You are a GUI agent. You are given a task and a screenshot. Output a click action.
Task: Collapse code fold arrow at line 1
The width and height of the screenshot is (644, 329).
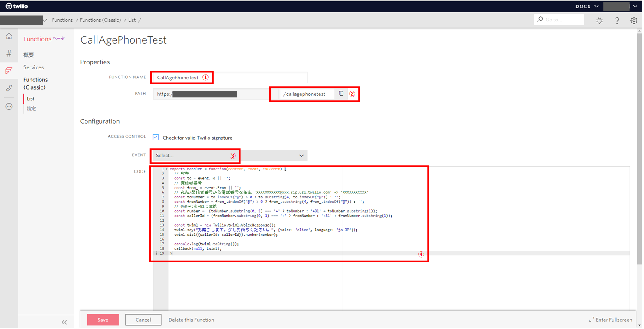click(x=166, y=169)
